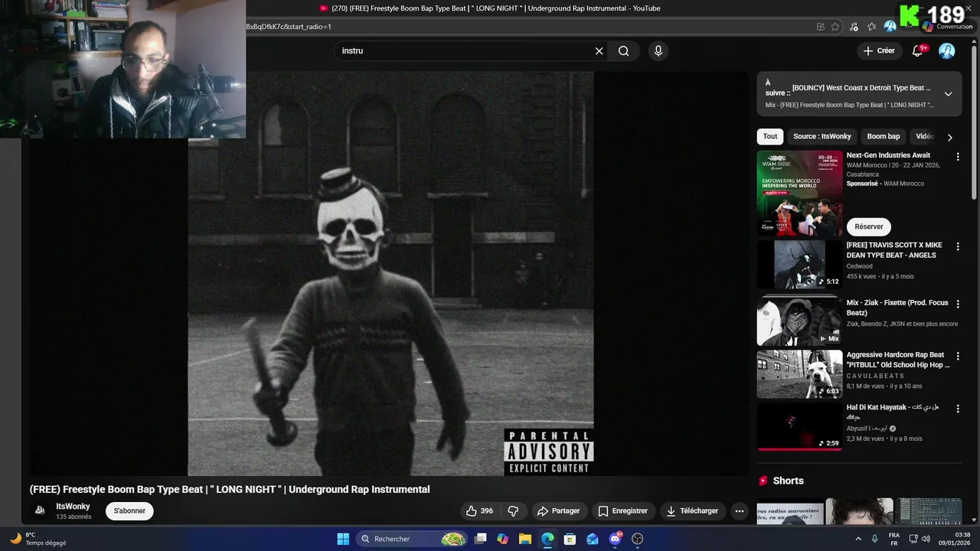Open the Edge split screen icon

[821, 26]
